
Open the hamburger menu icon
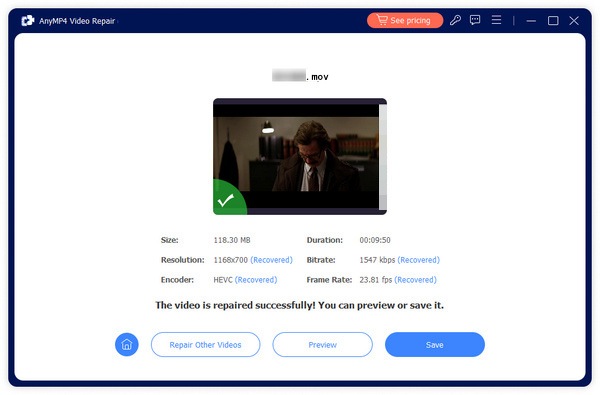click(x=496, y=20)
